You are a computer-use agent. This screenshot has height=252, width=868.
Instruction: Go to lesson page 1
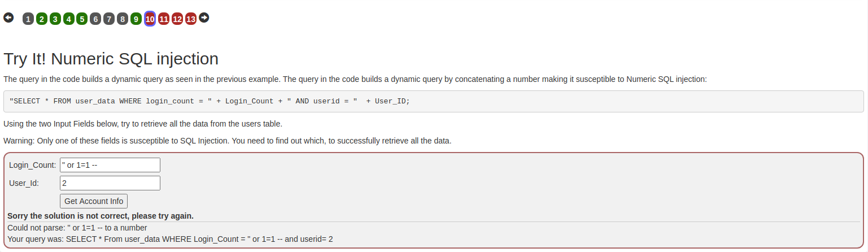pos(28,19)
